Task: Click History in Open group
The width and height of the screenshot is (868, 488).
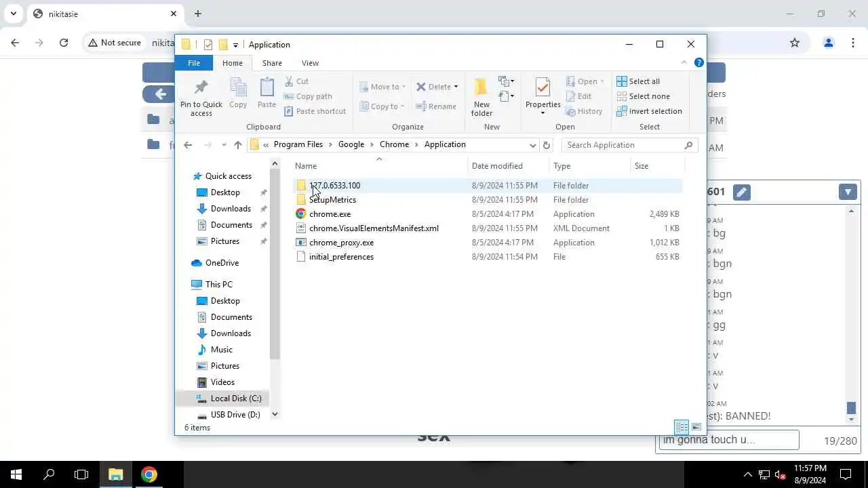Action: [584, 111]
